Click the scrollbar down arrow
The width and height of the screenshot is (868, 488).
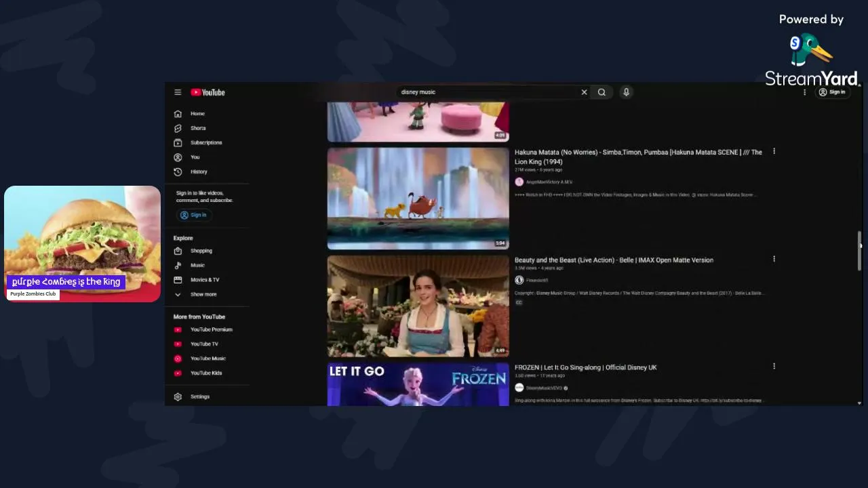point(859,403)
